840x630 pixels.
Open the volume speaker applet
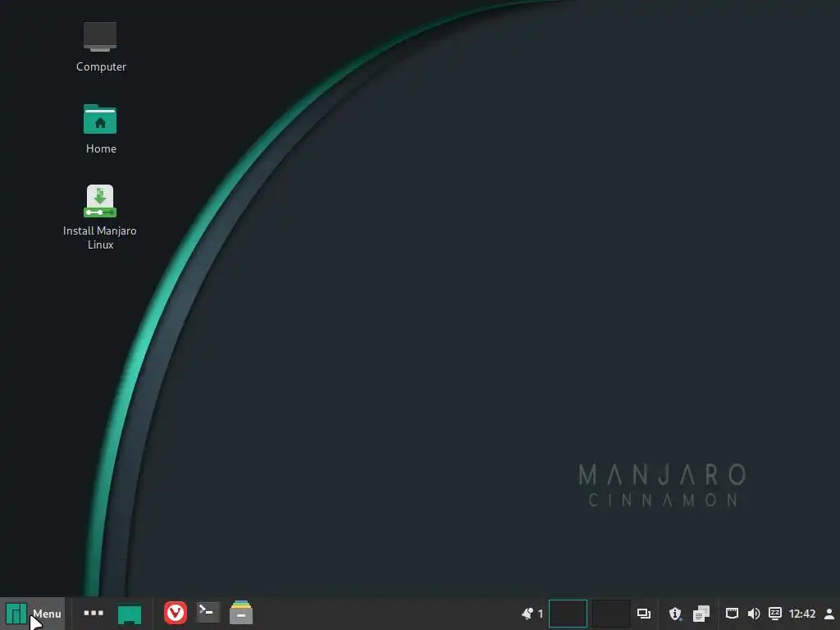click(x=753, y=614)
